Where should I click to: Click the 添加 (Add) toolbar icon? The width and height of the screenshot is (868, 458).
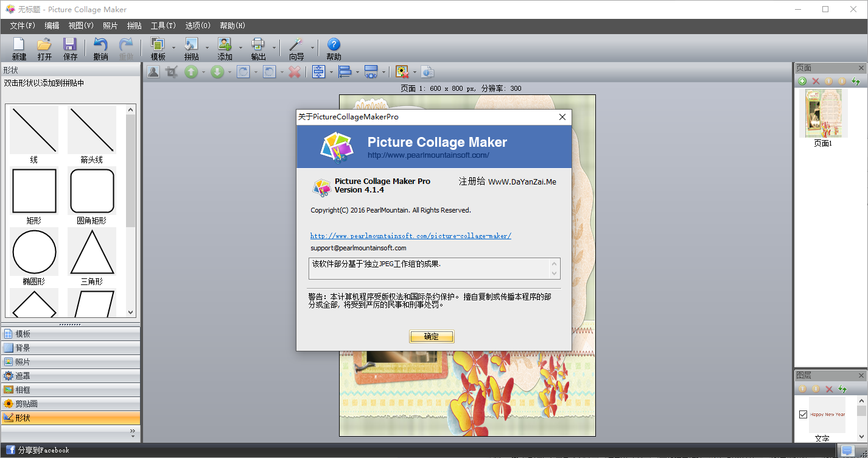[x=225, y=44]
